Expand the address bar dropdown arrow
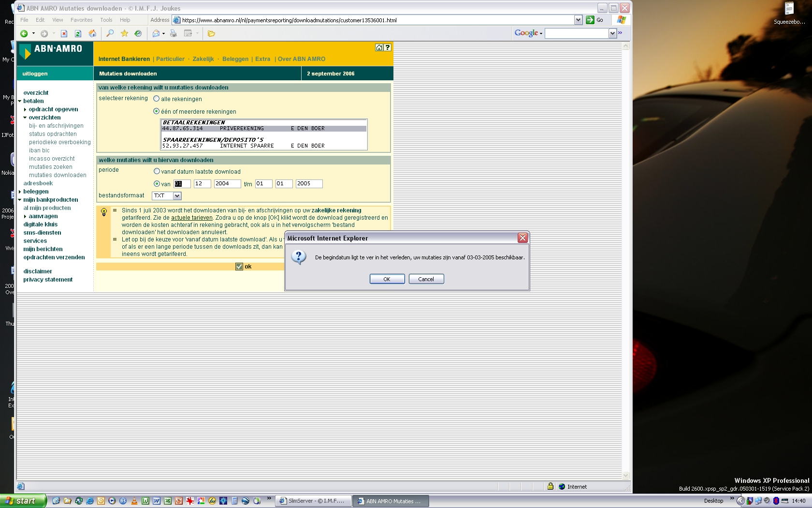The image size is (812, 508). click(578, 20)
